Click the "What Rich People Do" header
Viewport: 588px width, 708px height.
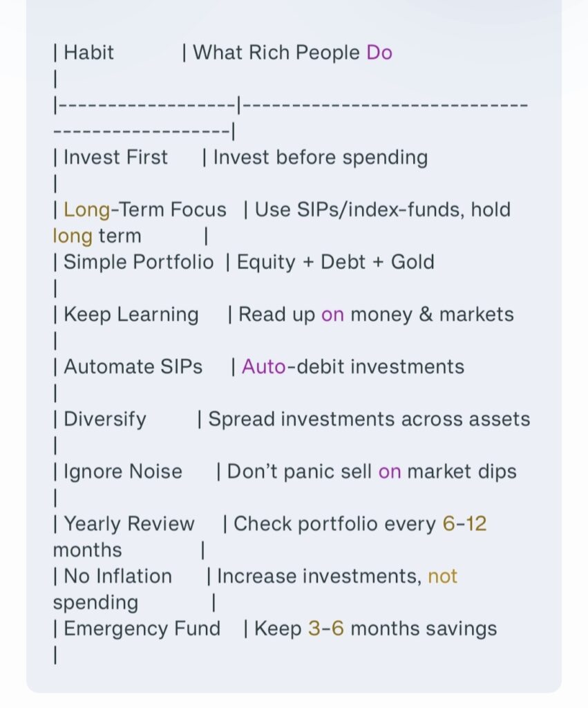[292, 53]
